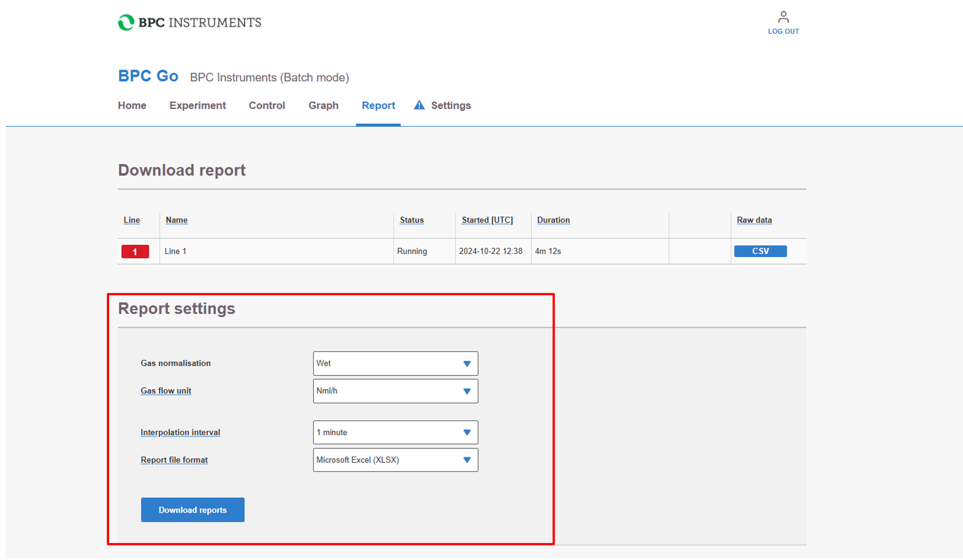
Task: Click the '4m 12s' duration value
Action: (548, 251)
